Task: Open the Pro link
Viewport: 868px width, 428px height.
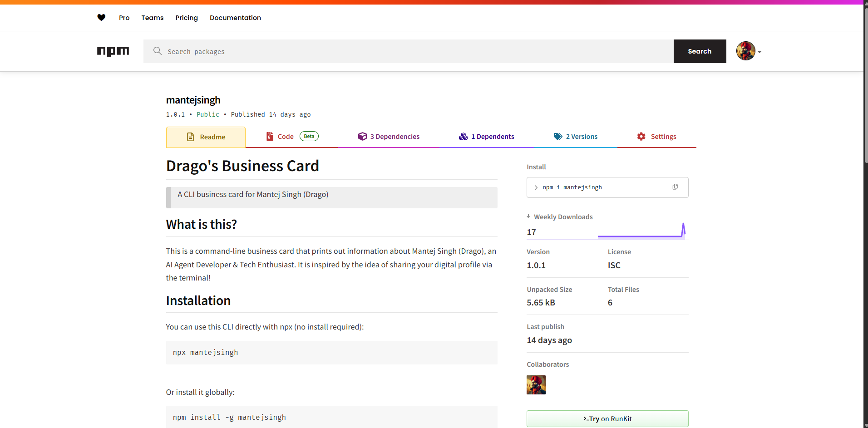Action: pyautogui.click(x=124, y=18)
